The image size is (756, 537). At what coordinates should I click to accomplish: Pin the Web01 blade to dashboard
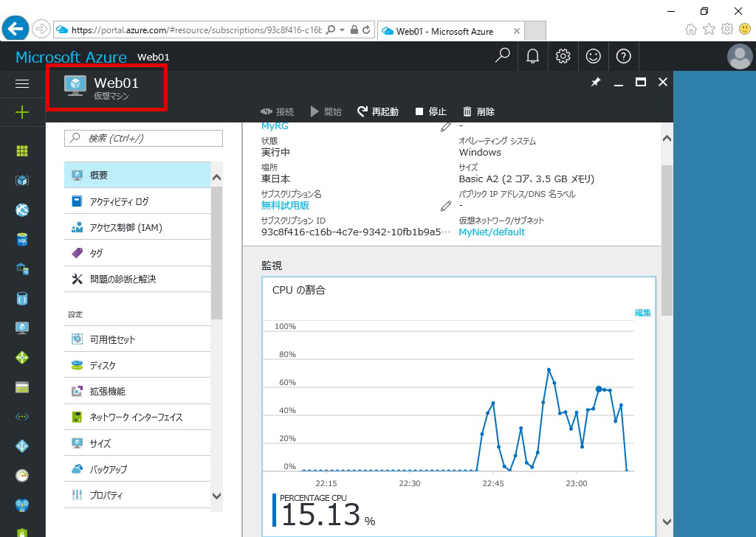596,82
